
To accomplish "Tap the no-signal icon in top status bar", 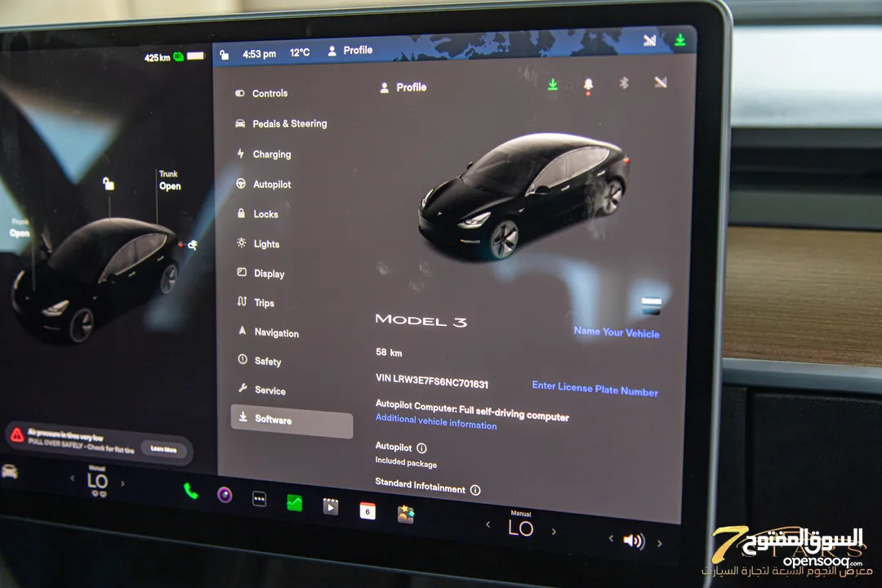I will [x=650, y=41].
